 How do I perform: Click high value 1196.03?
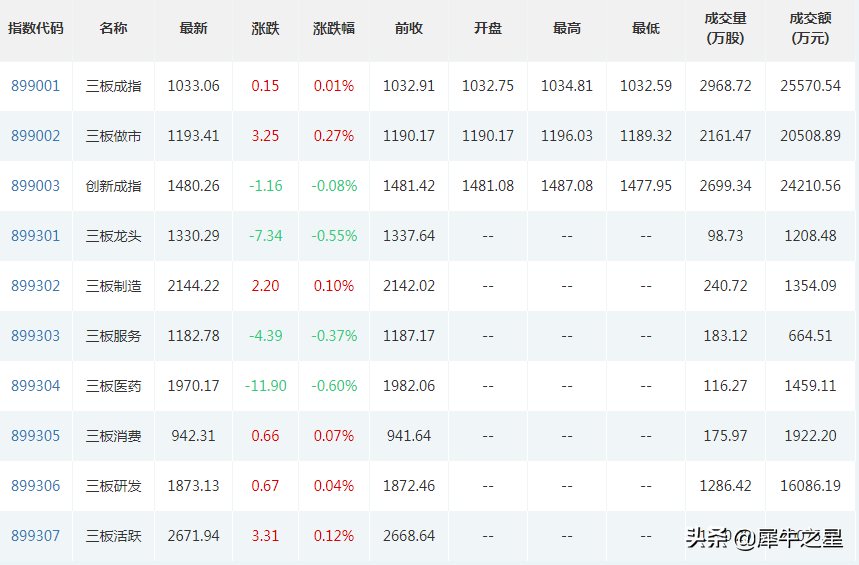coord(566,136)
